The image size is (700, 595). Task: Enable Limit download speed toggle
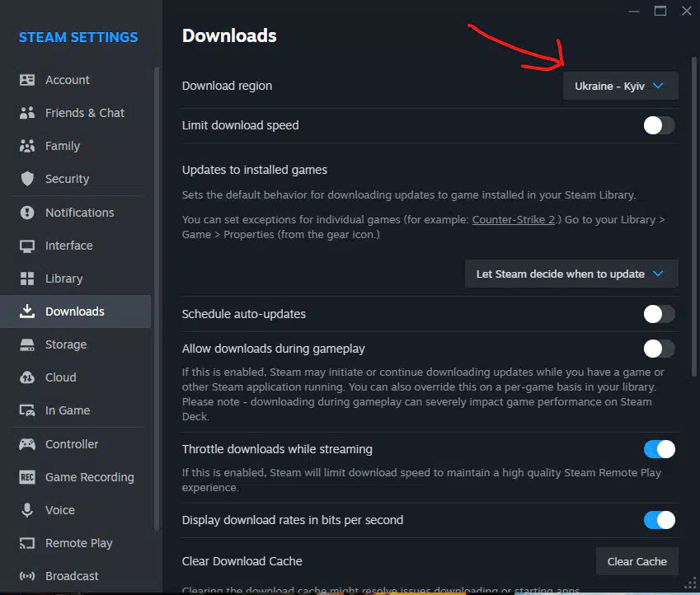tap(659, 125)
